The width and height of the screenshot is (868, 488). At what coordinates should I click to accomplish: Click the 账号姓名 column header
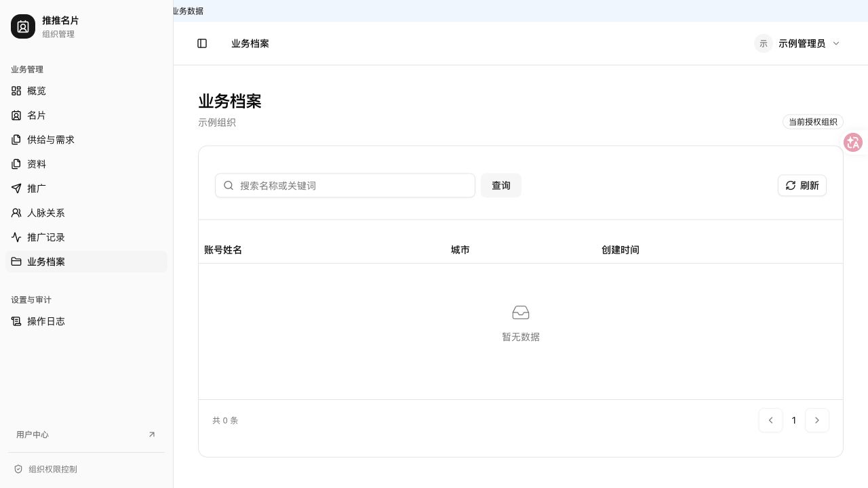(223, 250)
